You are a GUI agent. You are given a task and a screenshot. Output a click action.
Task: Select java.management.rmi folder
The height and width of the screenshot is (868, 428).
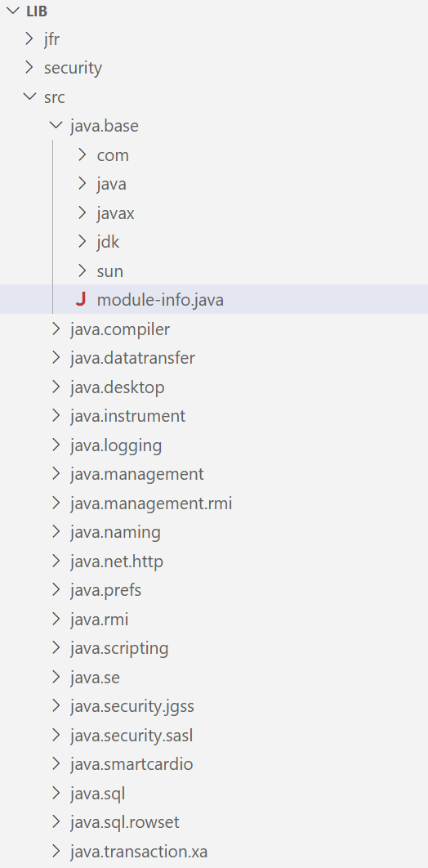tap(214, 503)
